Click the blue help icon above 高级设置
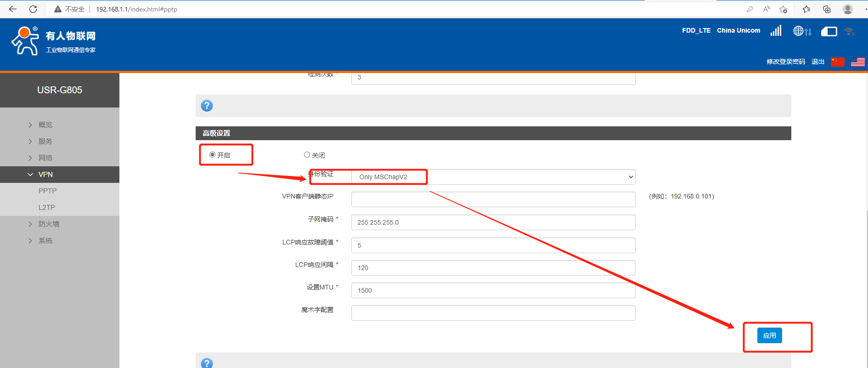Image resolution: width=868 pixels, height=368 pixels. pyautogui.click(x=207, y=106)
